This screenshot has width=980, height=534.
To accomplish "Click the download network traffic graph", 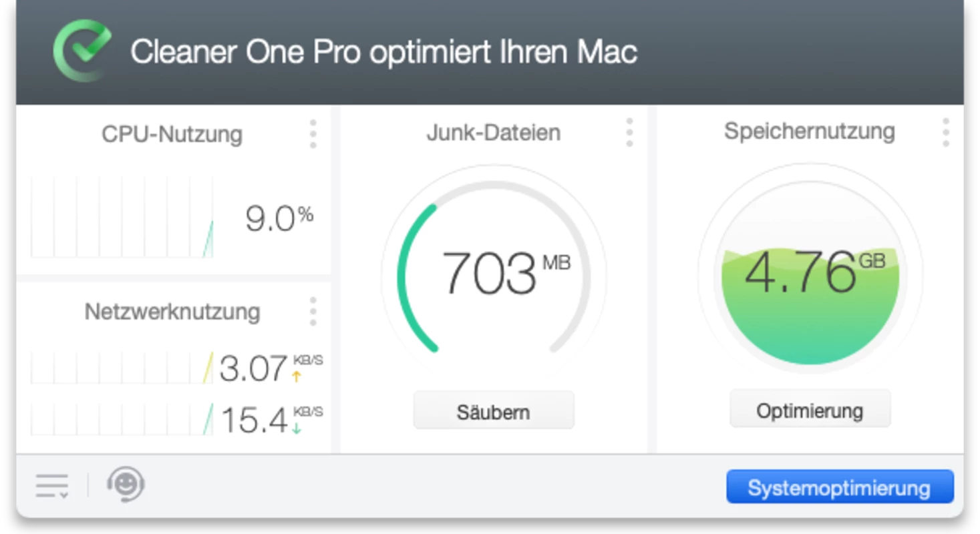I will [x=122, y=419].
